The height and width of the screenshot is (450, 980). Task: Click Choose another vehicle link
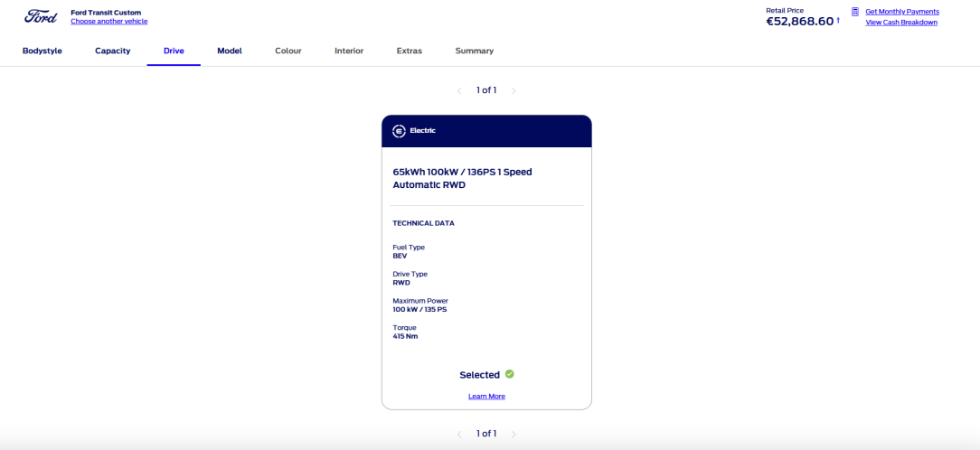click(x=108, y=22)
